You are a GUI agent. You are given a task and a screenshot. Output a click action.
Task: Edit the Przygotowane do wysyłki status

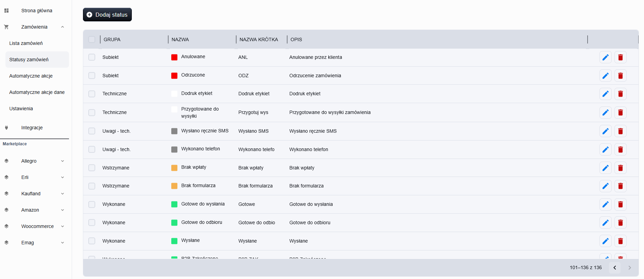(x=605, y=112)
